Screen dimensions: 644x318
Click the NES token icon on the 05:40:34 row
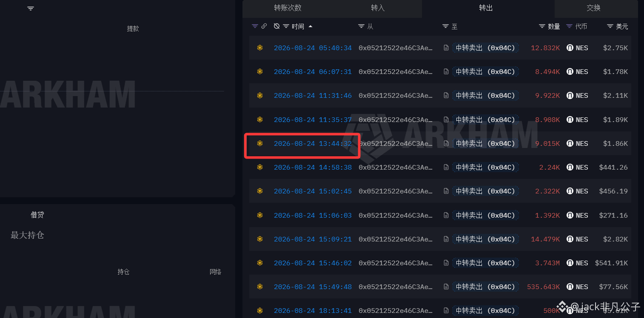pos(570,48)
